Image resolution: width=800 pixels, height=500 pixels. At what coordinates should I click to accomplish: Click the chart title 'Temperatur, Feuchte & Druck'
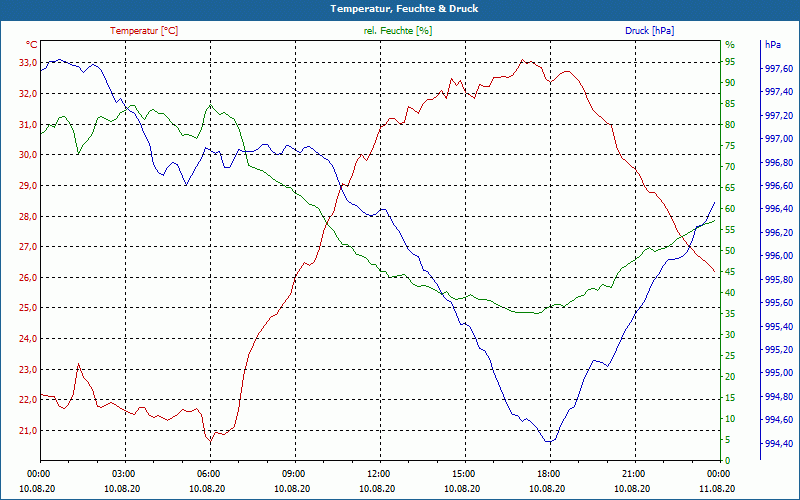coord(404,9)
